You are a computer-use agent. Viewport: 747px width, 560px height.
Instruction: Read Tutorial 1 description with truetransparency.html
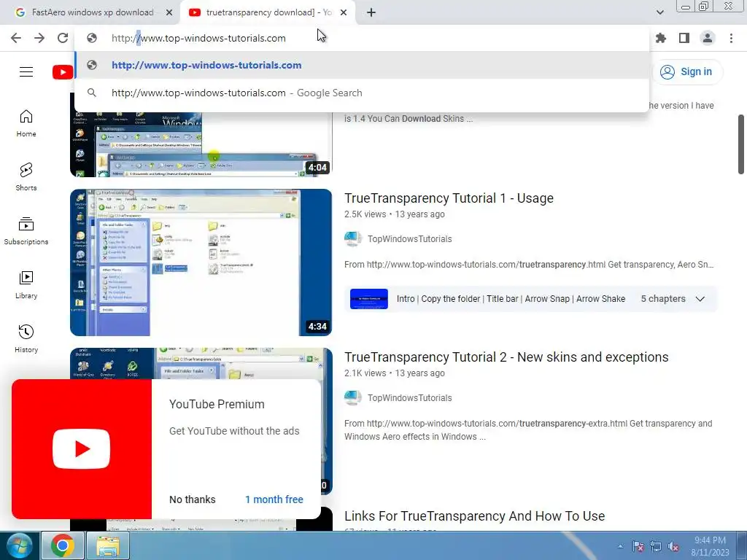click(529, 265)
